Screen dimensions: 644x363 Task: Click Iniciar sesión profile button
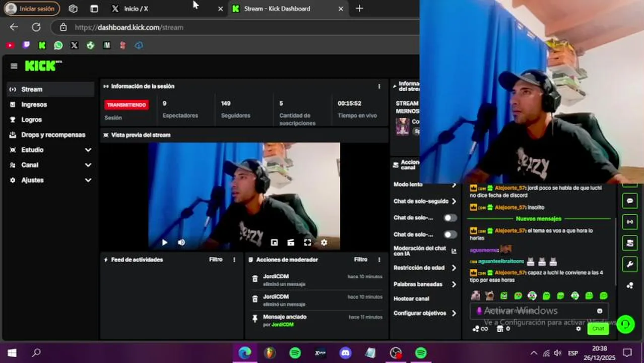(32, 9)
